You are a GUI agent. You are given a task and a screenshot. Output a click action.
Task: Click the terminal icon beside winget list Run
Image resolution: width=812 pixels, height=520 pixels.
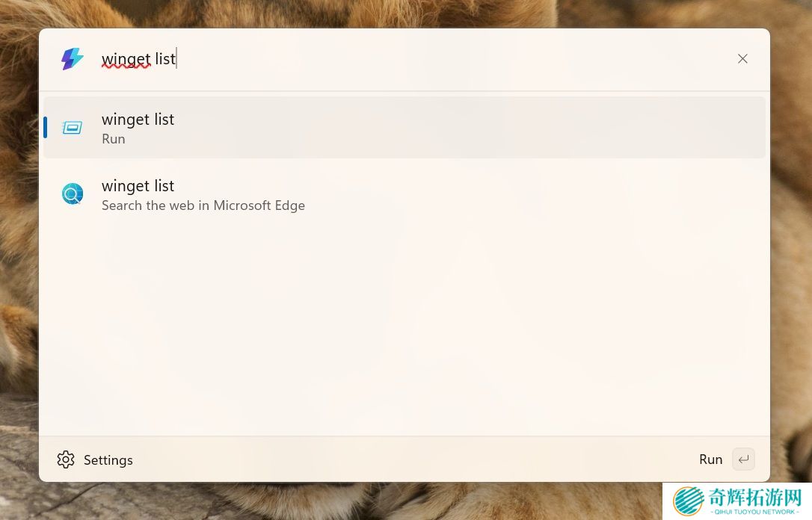click(x=73, y=128)
